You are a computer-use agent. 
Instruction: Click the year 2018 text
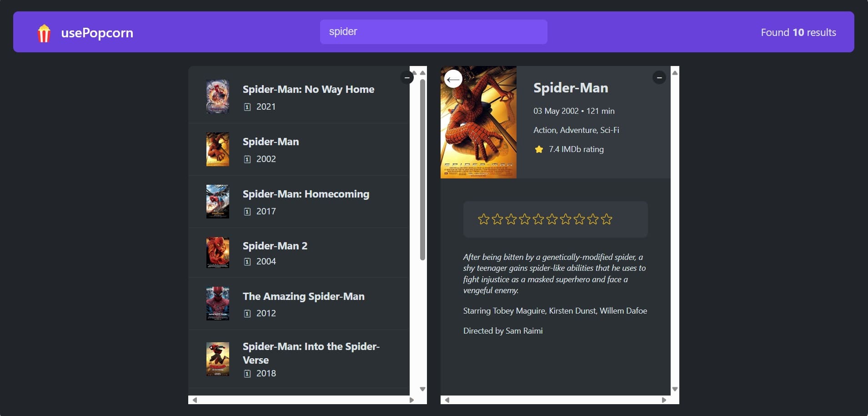point(266,373)
